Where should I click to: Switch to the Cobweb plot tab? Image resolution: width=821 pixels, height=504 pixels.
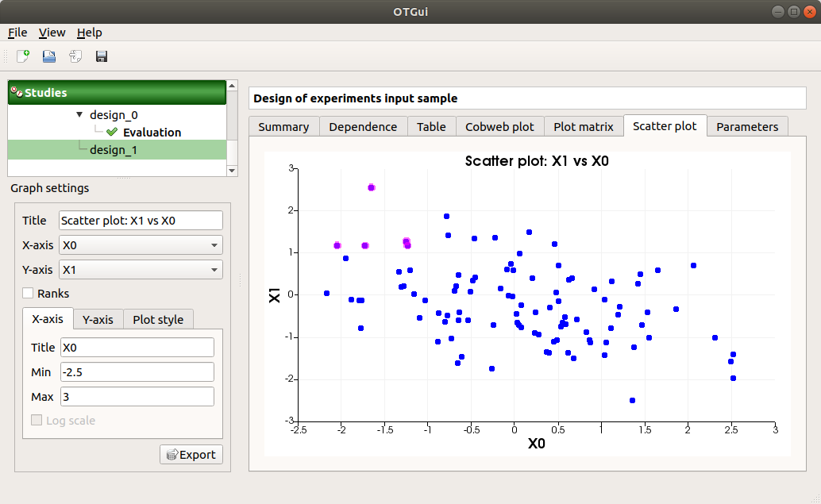[x=499, y=125]
